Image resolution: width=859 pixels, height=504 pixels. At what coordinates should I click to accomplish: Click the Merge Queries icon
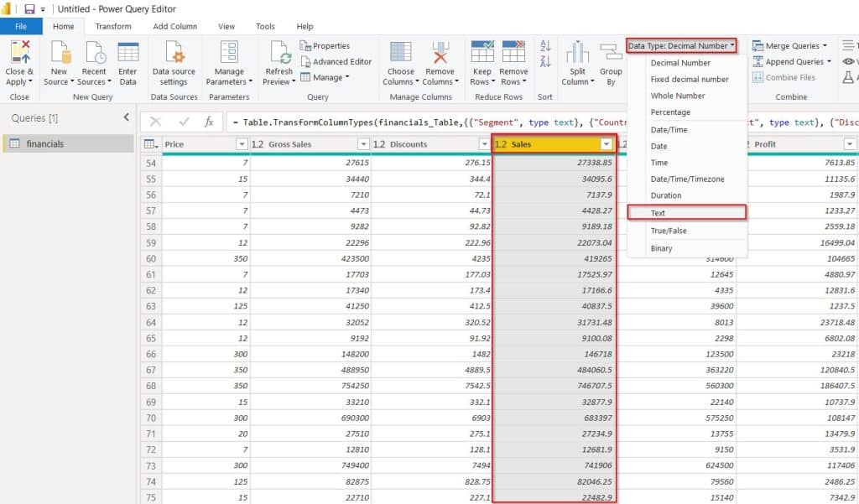757,46
